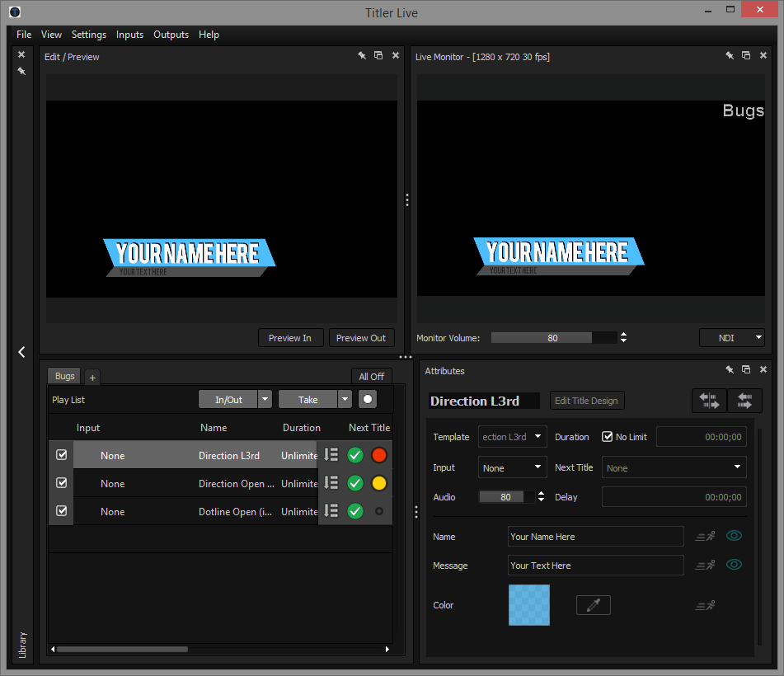
Task: Click the white circle button next to Take
Action: click(x=368, y=399)
